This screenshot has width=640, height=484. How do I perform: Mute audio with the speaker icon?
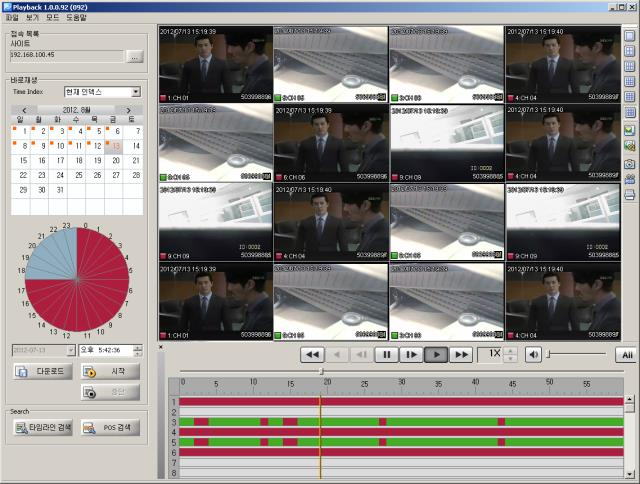pos(533,355)
